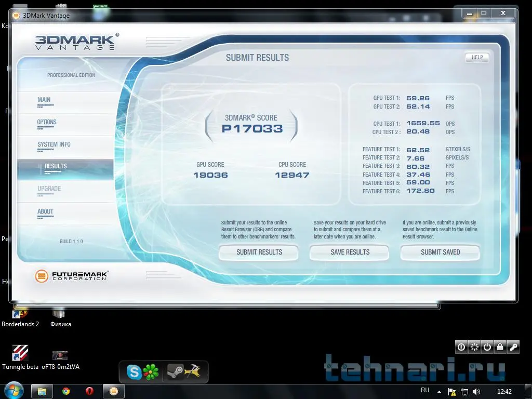532x399 pixels.
Task: Launch ICQ flower icon in dock
Action: point(151,372)
